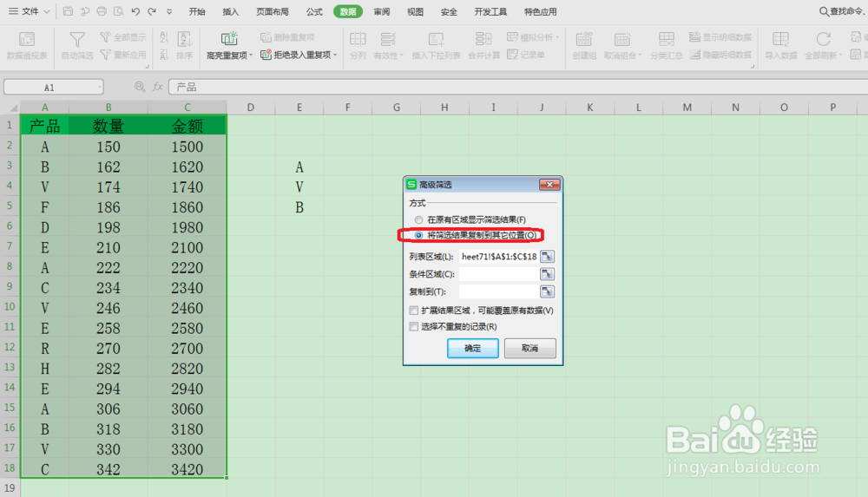Switch to the 页面布局 ribbon tab
The width and height of the screenshot is (868, 497).
click(273, 11)
